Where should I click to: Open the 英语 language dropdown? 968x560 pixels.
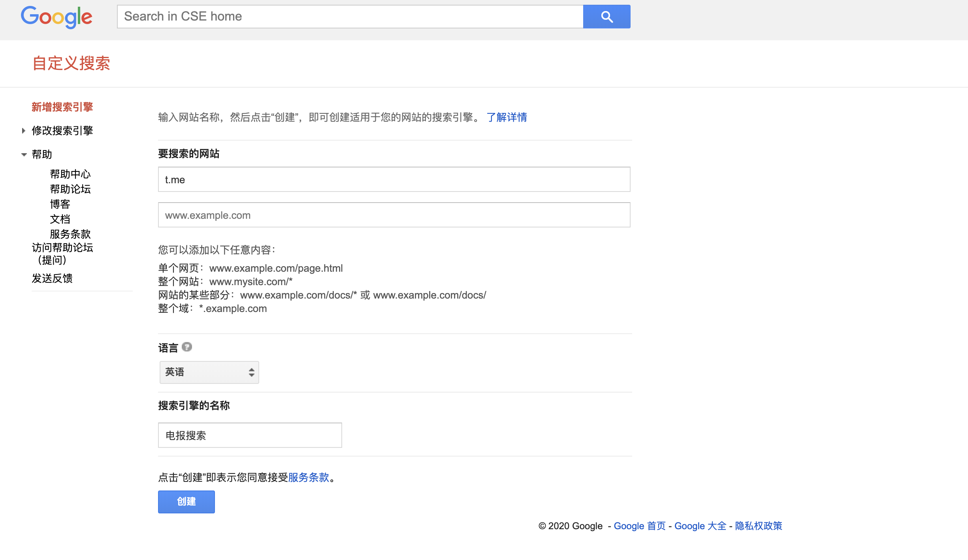[x=209, y=372]
